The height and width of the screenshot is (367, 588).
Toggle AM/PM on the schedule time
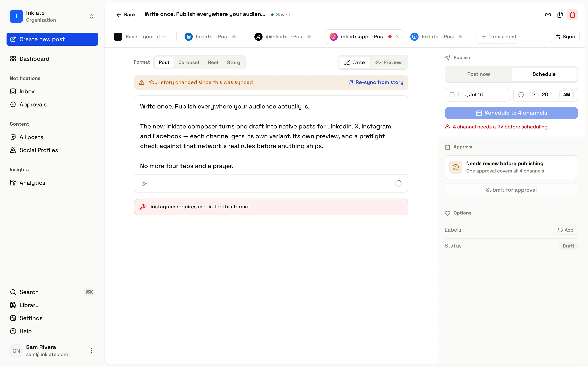pos(566,95)
